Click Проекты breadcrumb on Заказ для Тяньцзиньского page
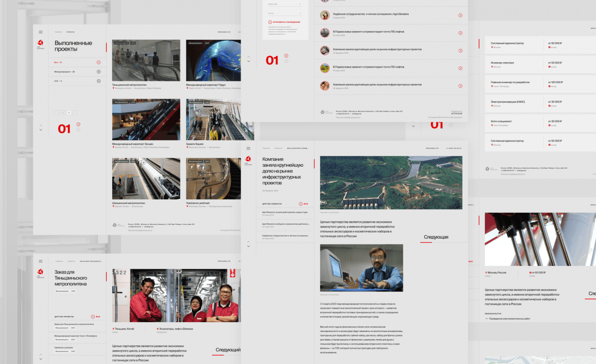 (71, 261)
